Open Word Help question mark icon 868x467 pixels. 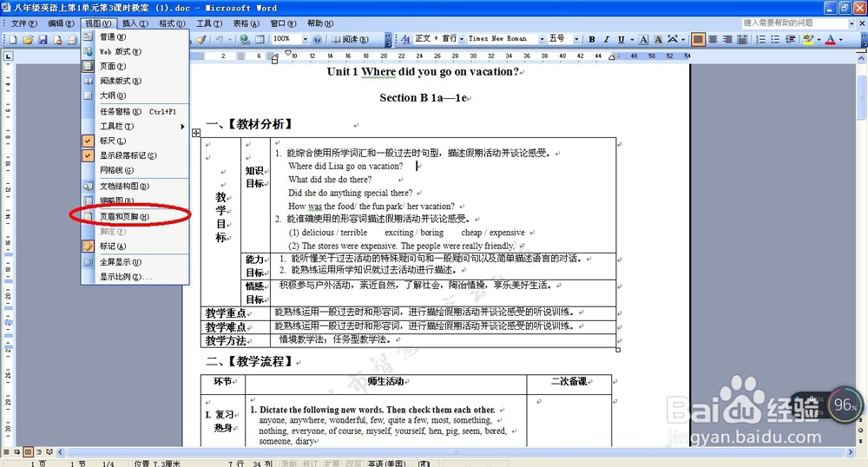click(x=317, y=39)
